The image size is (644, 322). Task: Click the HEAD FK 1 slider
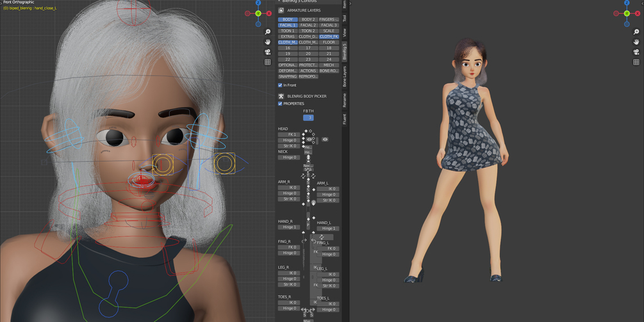tap(289, 134)
